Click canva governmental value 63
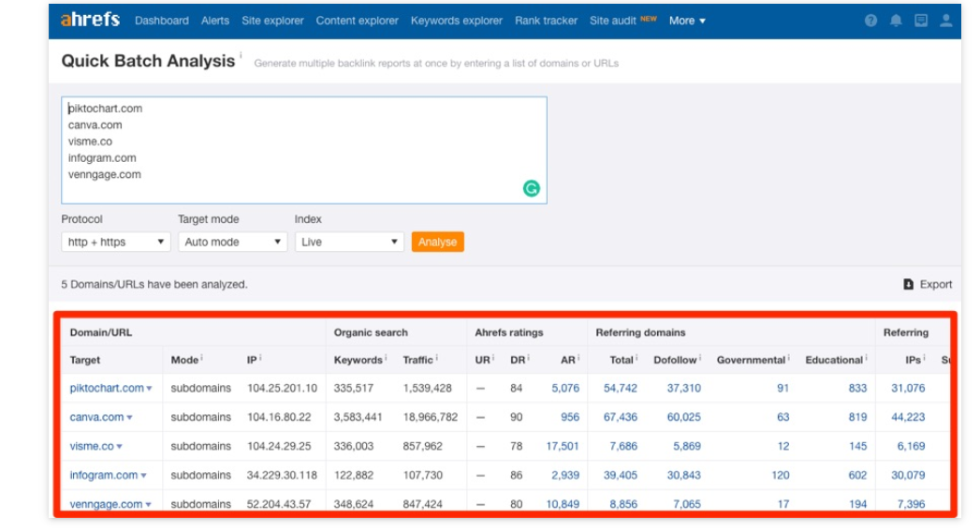This screenshot has width=980, height=532. click(783, 417)
